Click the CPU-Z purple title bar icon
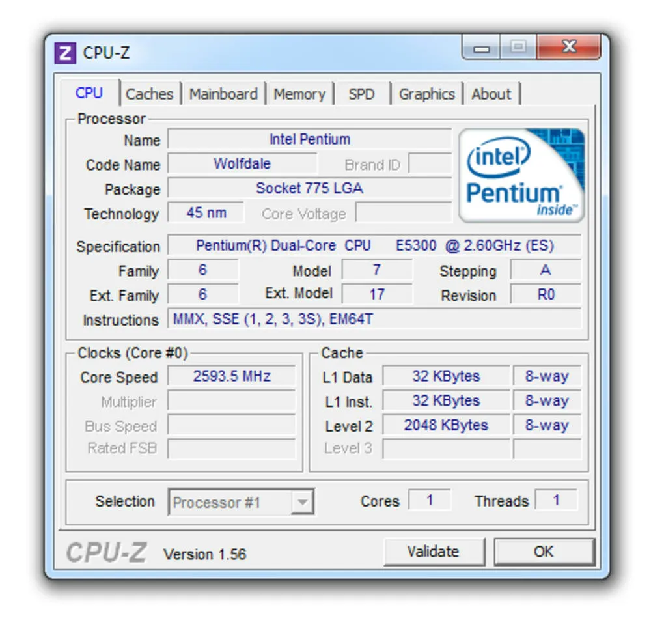 [65, 53]
